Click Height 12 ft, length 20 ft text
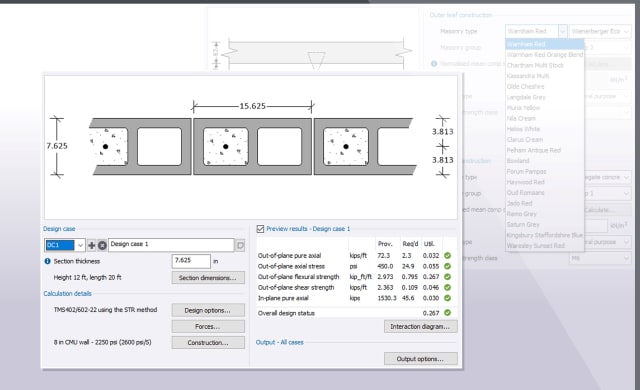 (87, 277)
